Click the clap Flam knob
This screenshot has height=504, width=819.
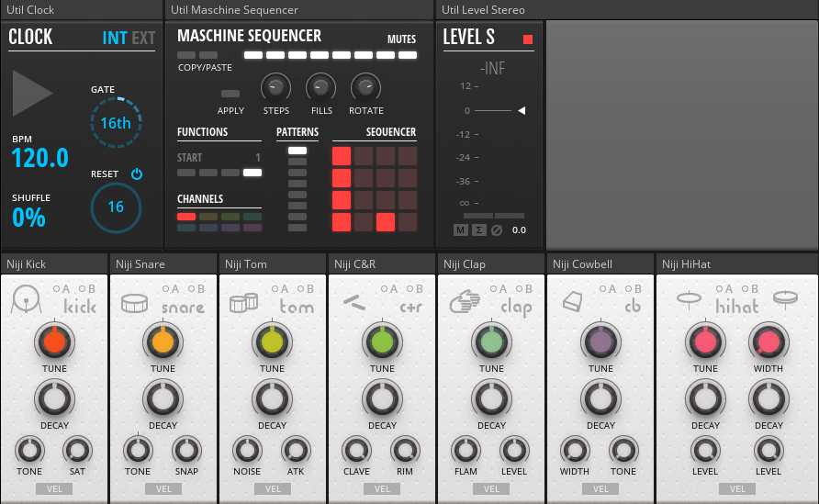point(466,450)
